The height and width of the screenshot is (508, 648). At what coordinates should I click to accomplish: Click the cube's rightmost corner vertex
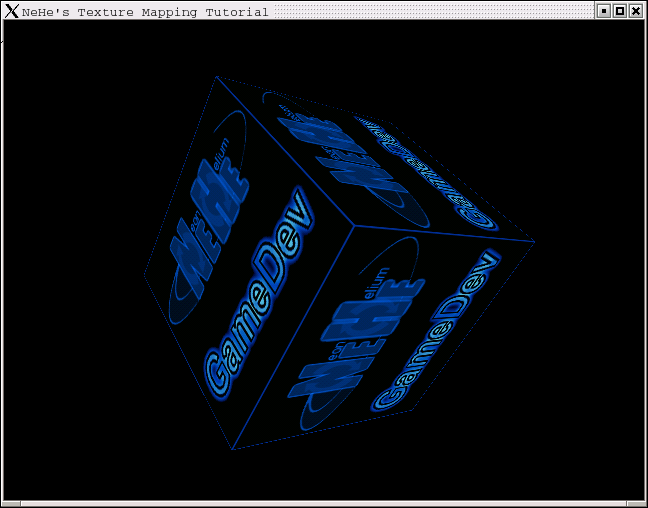534,242
